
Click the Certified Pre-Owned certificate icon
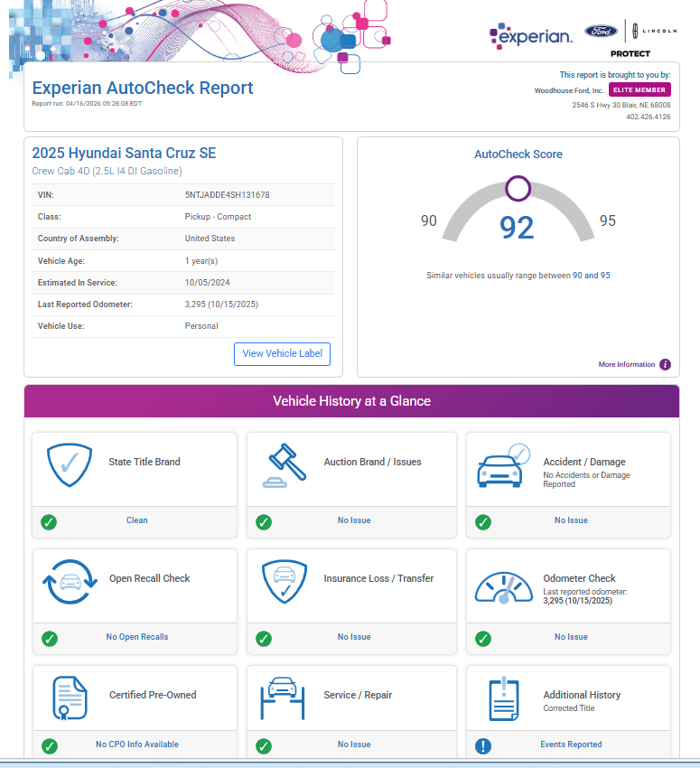[70, 698]
